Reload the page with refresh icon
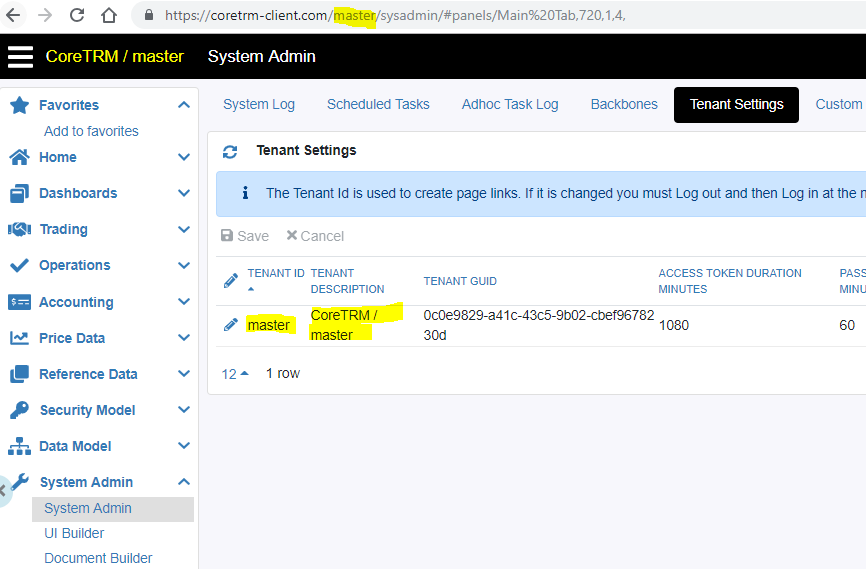Viewport: 866px width, 569px height. (77, 15)
